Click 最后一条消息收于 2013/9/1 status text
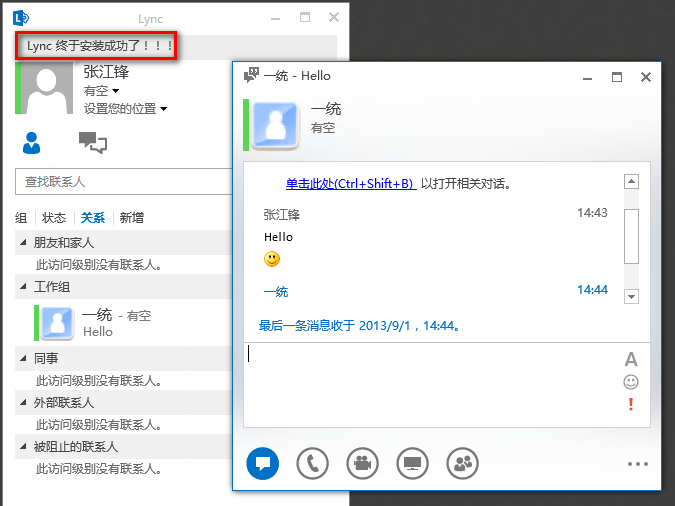Image resolution: width=675 pixels, height=506 pixels. 360,326
